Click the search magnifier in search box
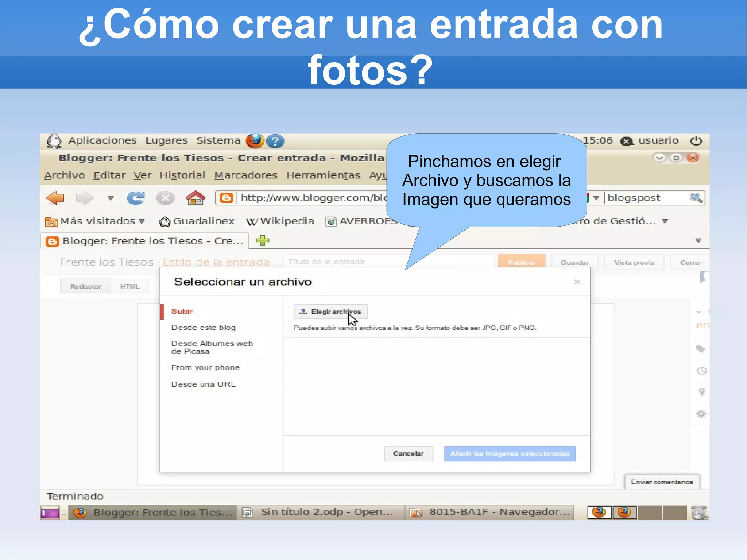The height and width of the screenshot is (560, 747). 696,198
